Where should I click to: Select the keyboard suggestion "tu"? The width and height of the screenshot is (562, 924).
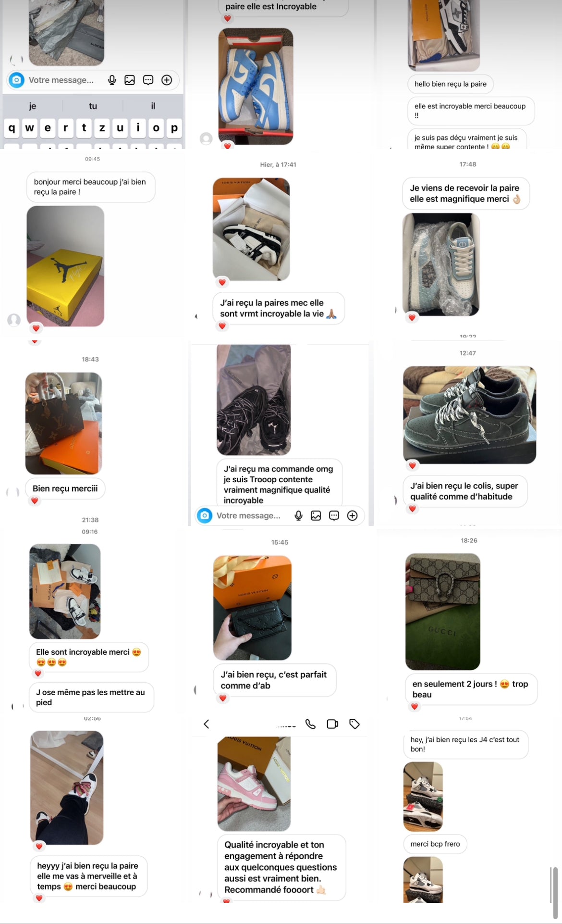click(x=93, y=106)
